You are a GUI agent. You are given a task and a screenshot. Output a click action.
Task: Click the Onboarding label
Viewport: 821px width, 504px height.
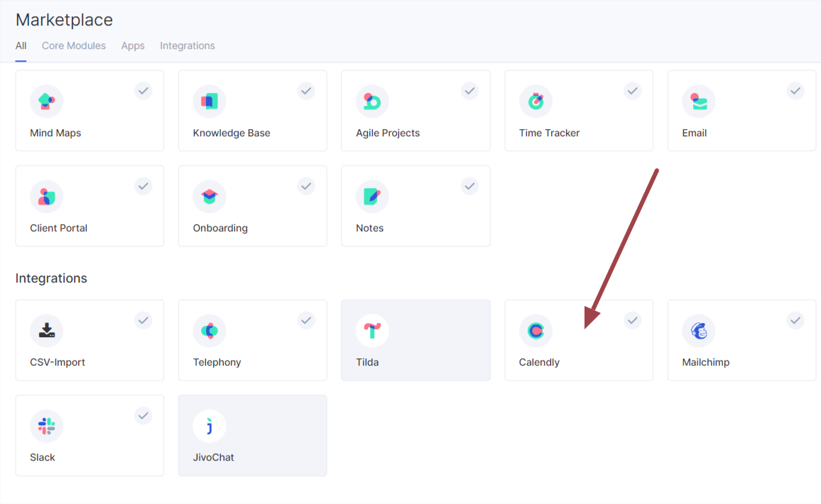220,228
